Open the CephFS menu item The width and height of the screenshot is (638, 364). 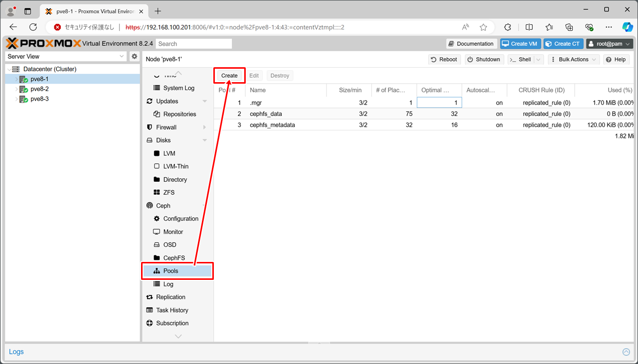pos(174,258)
